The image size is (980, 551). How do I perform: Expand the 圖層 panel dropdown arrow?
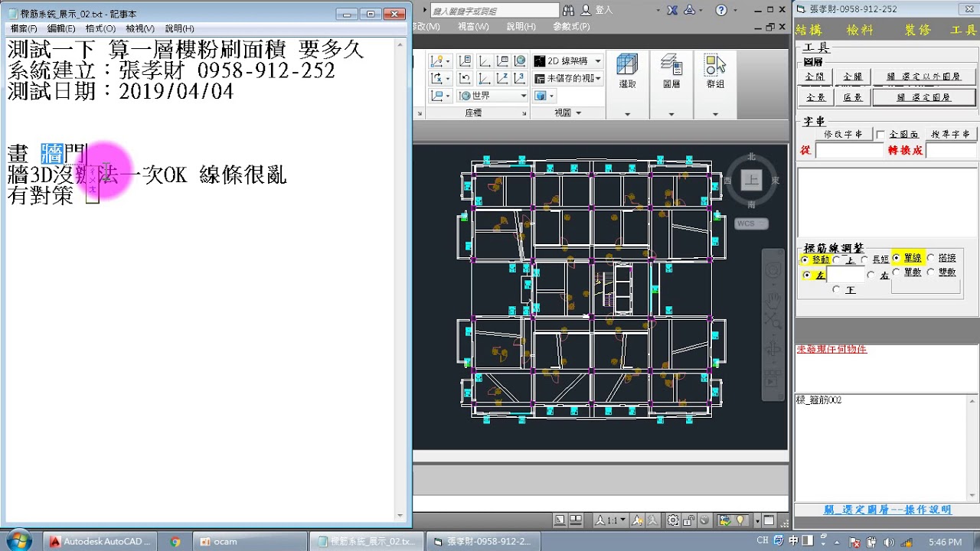pyautogui.click(x=671, y=114)
